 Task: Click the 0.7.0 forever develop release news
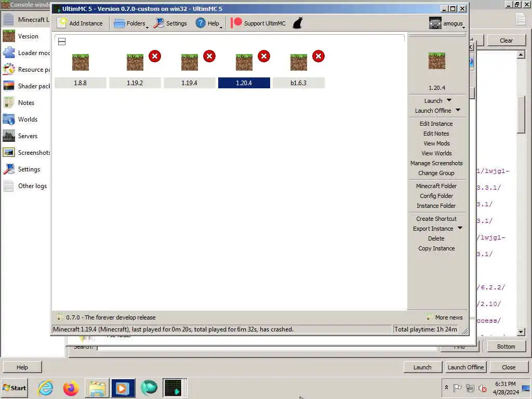tap(106, 317)
